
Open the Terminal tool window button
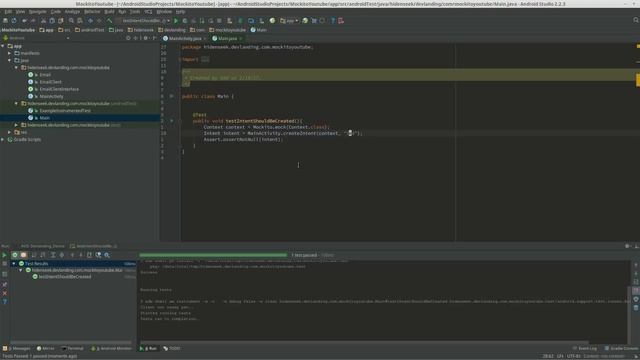click(x=72, y=349)
